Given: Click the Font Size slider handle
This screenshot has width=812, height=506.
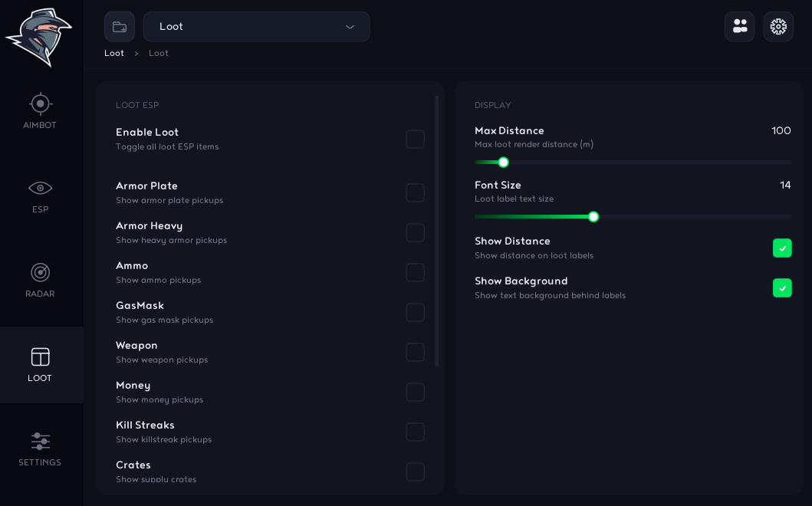Looking at the screenshot, I should coord(593,216).
